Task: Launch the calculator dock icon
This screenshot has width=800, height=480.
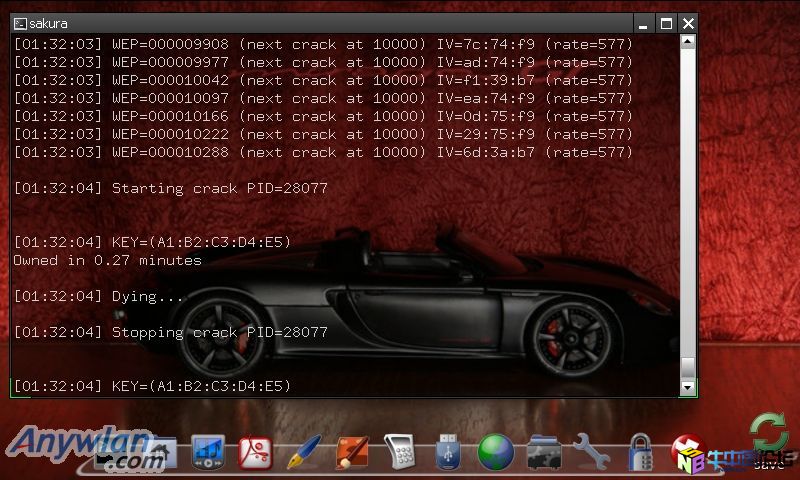Action: tap(400, 453)
